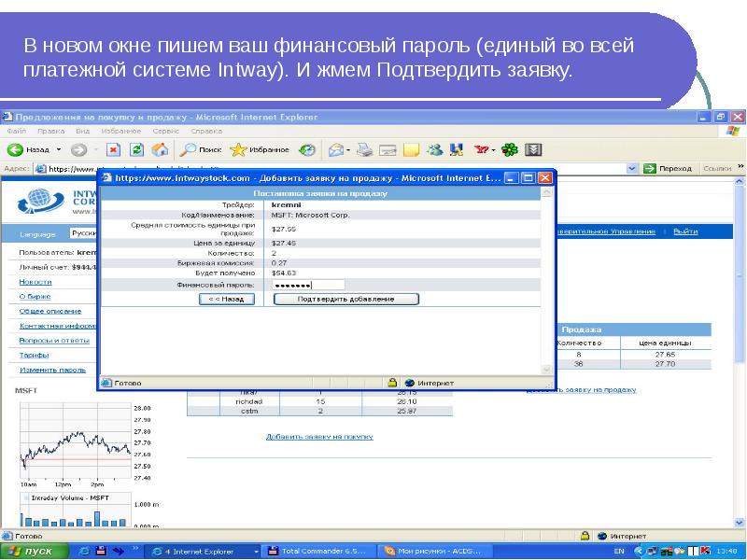
Task: Click the Back arrow icon in toolbar
Action: click(x=15, y=149)
